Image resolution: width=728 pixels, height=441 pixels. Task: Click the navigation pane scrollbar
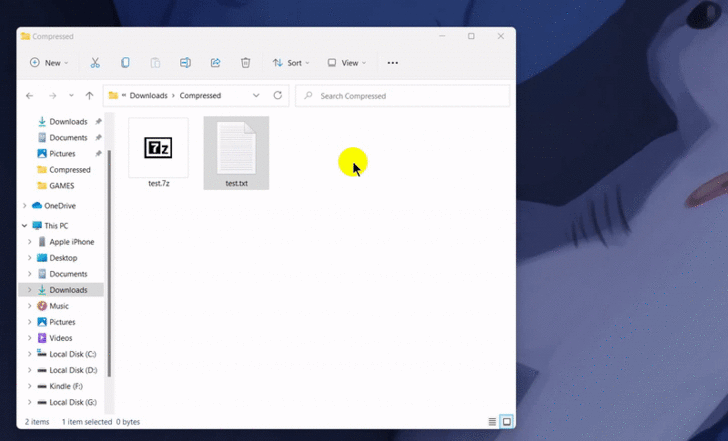[x=109, y=263]
